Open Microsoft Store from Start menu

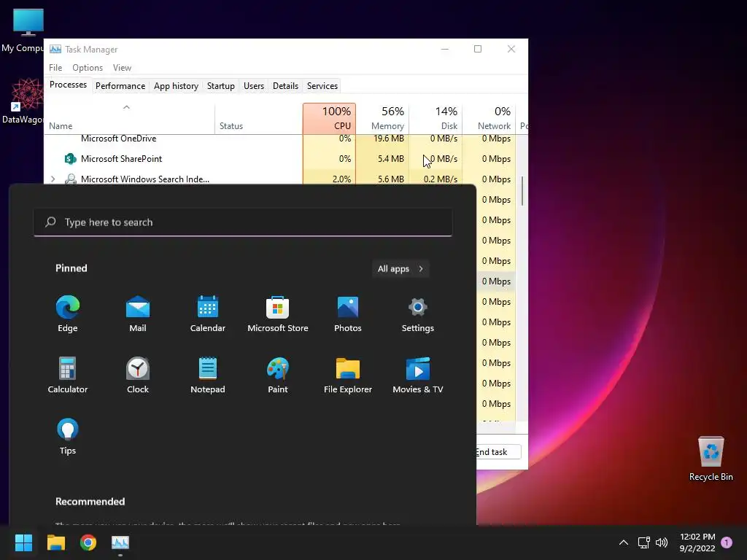[x=278, y=314]
